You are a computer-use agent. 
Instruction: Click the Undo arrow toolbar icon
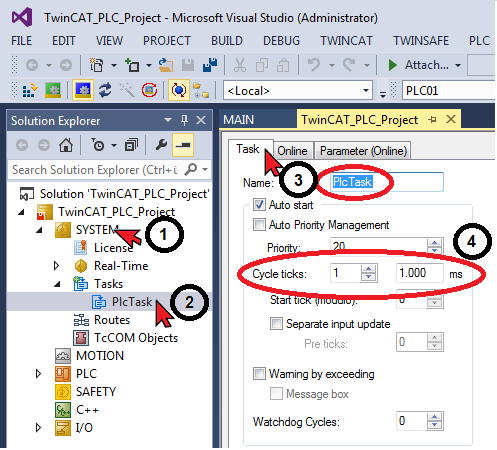coord(314,65)
